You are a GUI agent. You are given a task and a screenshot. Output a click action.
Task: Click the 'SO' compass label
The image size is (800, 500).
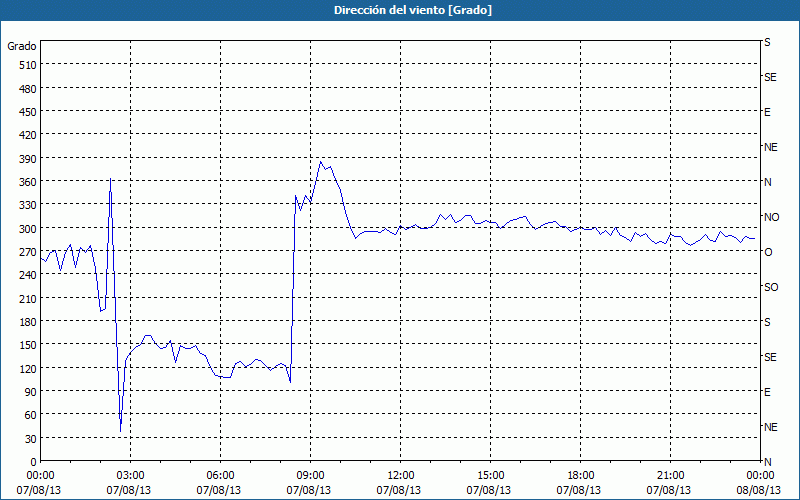(x=771, y=287)
